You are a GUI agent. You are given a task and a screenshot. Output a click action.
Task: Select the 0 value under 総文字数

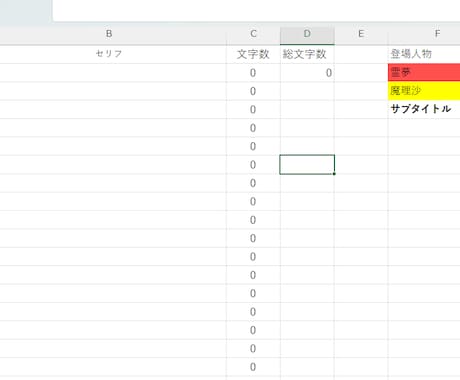[307, 73]
